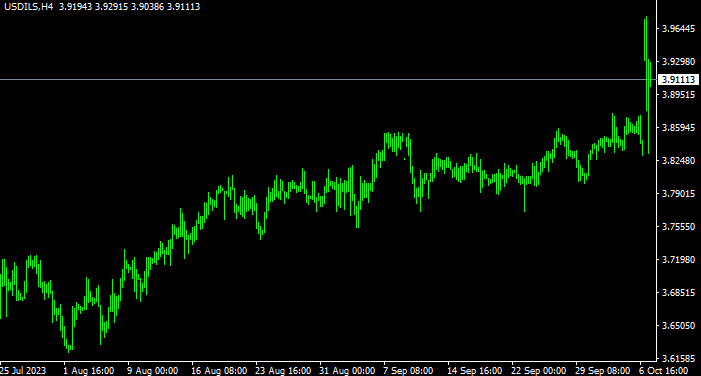Image resolution: width=701 pixels, height=376 pixels.
Task: Click the 3.96445 price axis label
Action: pyautogui.click(x=679, y=29)
